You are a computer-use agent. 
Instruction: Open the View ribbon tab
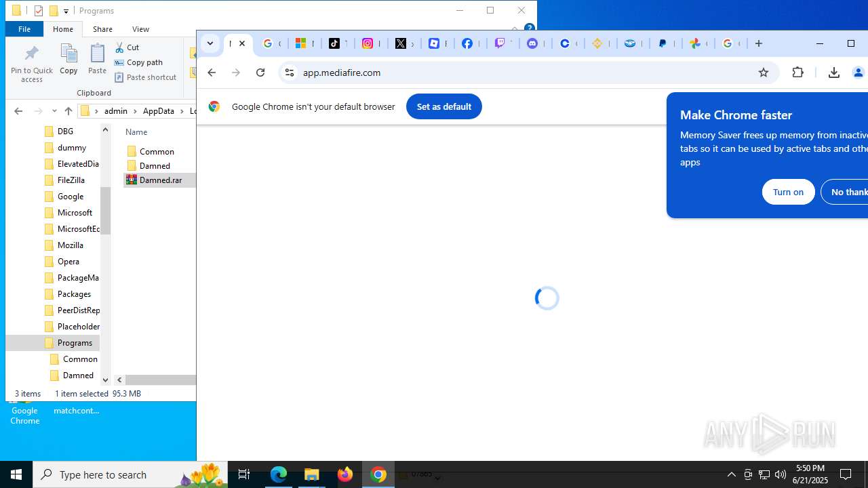coord(140,29)
